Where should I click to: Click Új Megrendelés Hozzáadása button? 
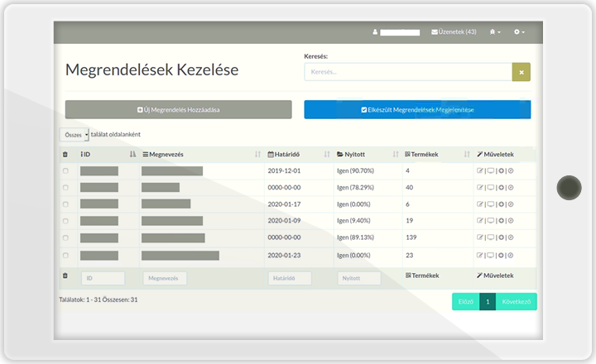[179, 109]
